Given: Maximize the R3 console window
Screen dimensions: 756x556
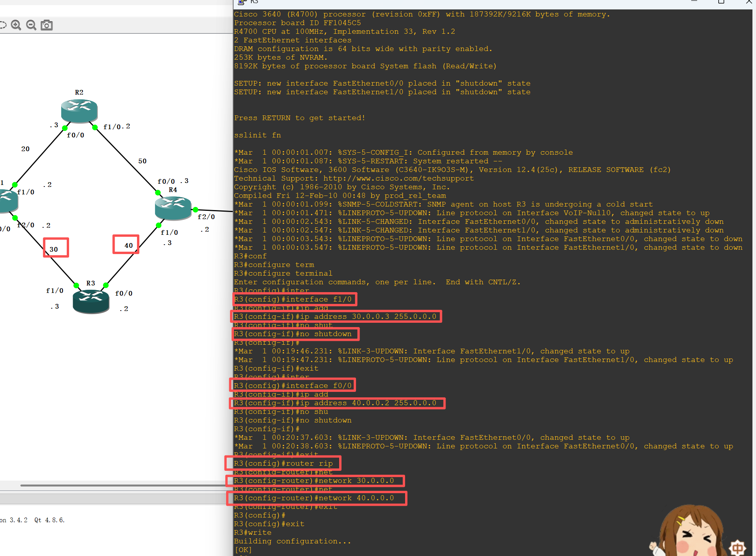Looking at the screenshot, I should tap(721, 2).
